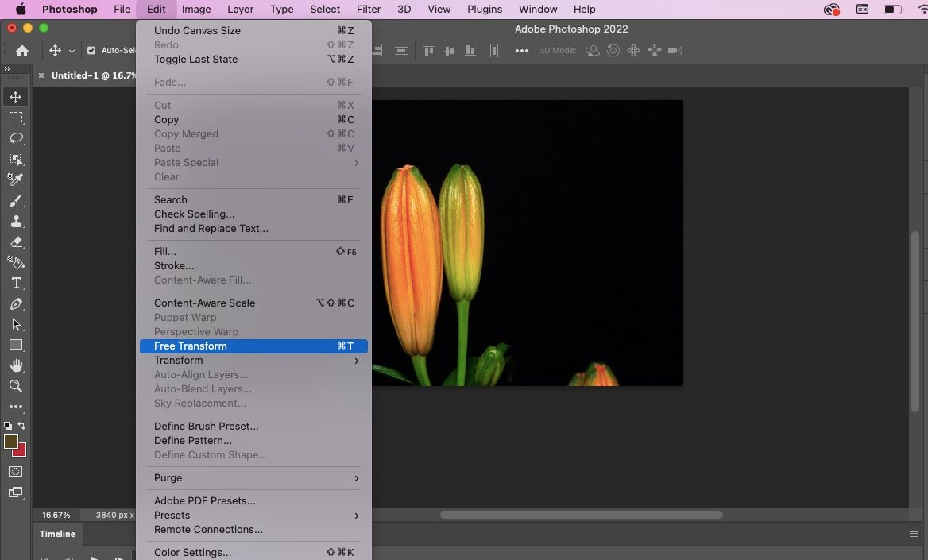The image size is (928, 560).
Task: Click the horizontal canvas scrollbar
Action: point(581,515)
